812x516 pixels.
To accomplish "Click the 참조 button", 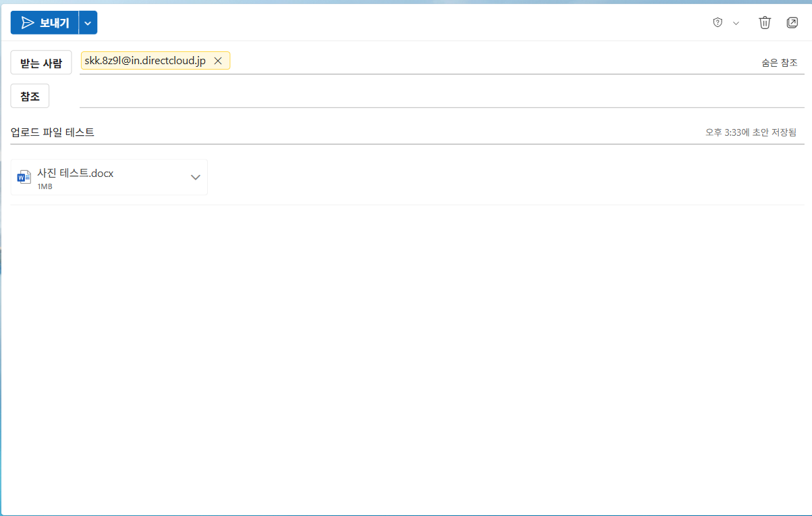I will point(30,96).
